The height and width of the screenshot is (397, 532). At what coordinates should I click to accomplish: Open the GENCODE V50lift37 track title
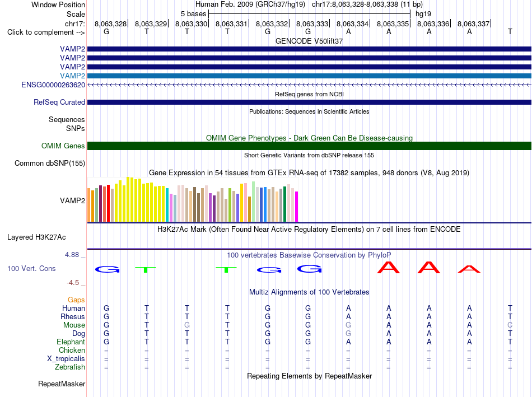309,41
